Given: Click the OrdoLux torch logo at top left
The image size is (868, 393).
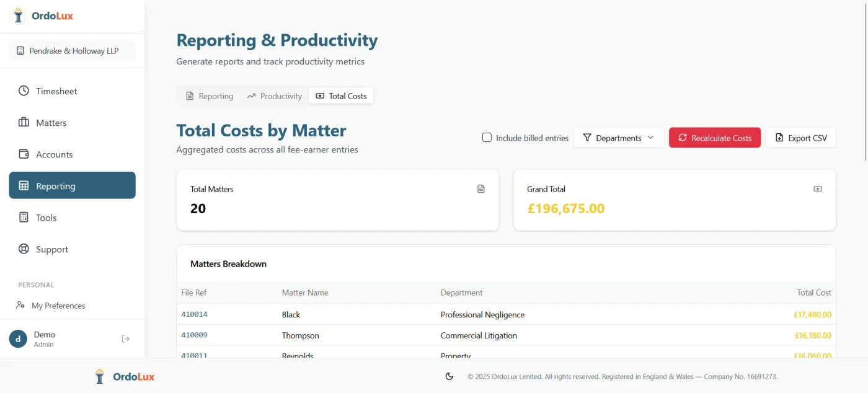Looking at the screenshot, I should (x=18, y=15).
